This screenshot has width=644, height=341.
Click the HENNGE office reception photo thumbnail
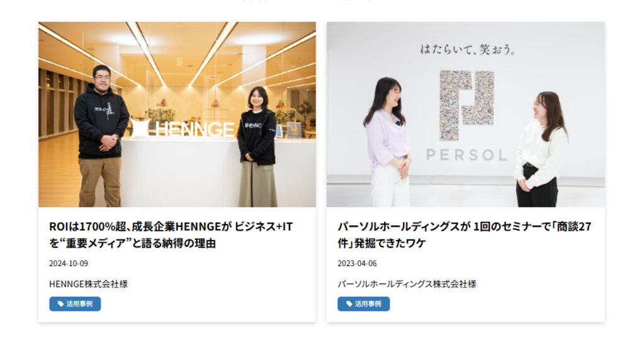(177, 114)
